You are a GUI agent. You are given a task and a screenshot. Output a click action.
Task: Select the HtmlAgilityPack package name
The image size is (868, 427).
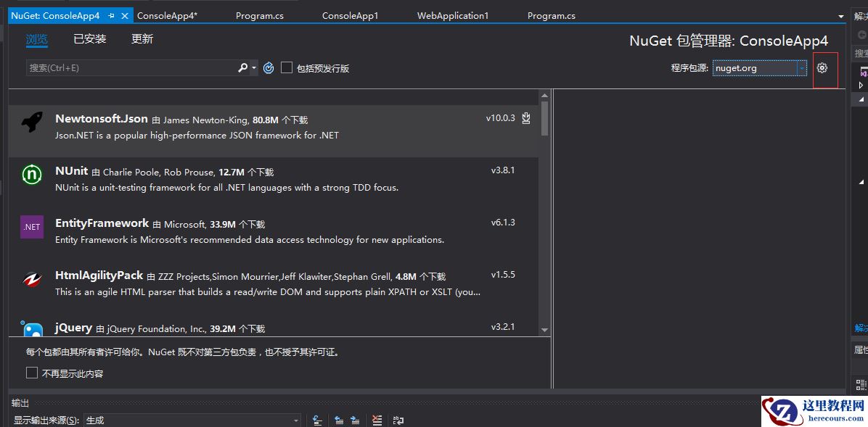(99, 275)
